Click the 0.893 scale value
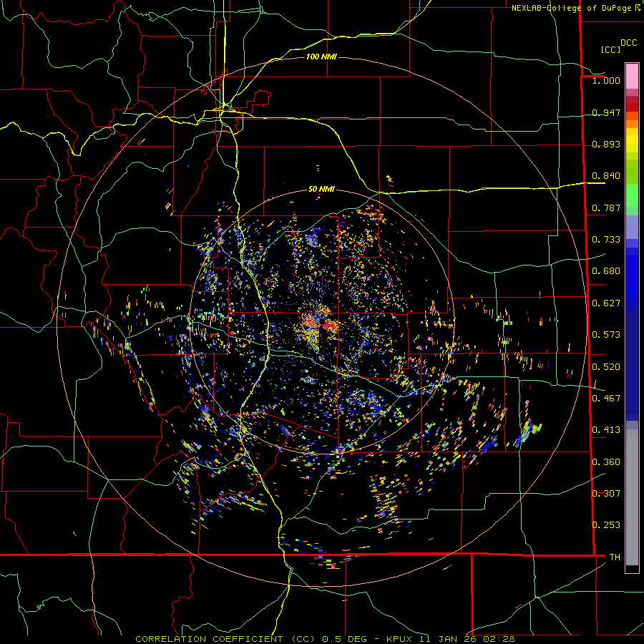 point(606,144)
